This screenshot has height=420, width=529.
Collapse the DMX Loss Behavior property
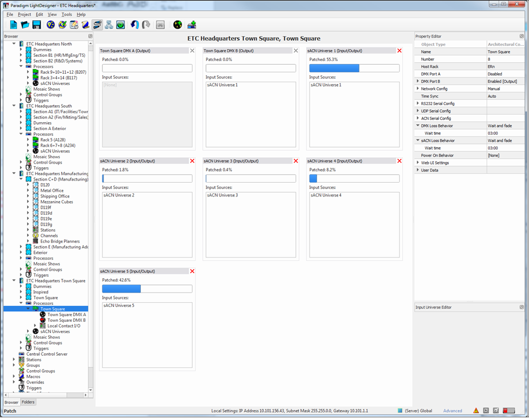coord(417,125)
